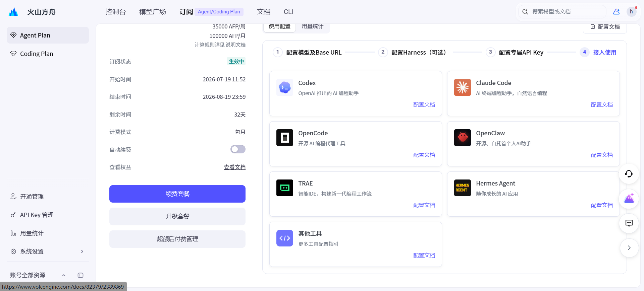Click the 系统设置 gear icon
Screen dimensions: 644x291
(13, 251)
